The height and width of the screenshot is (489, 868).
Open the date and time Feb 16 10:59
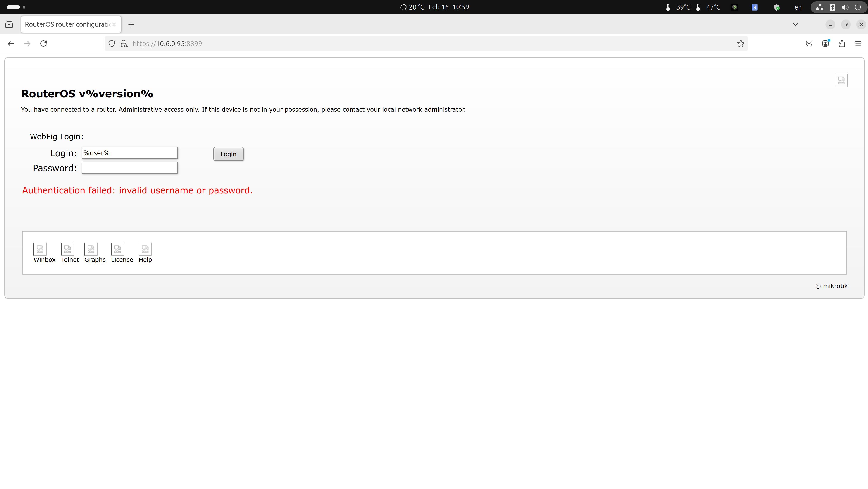pos(449,7)
